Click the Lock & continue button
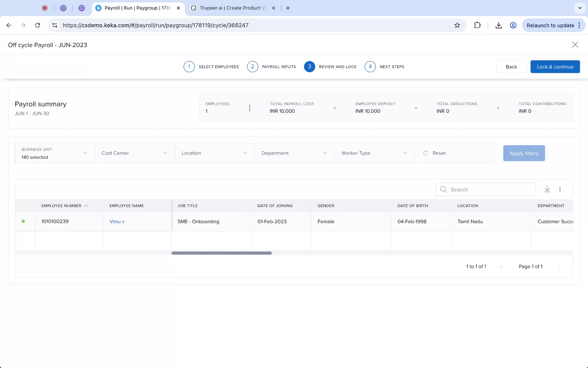Viewport: 588px width, 368px height. click(x=555, y=66)
